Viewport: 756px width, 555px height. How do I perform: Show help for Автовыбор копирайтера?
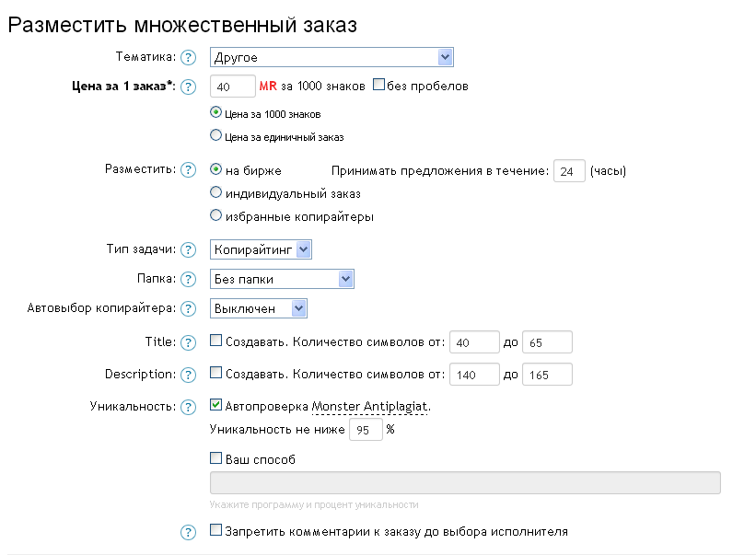188,309
